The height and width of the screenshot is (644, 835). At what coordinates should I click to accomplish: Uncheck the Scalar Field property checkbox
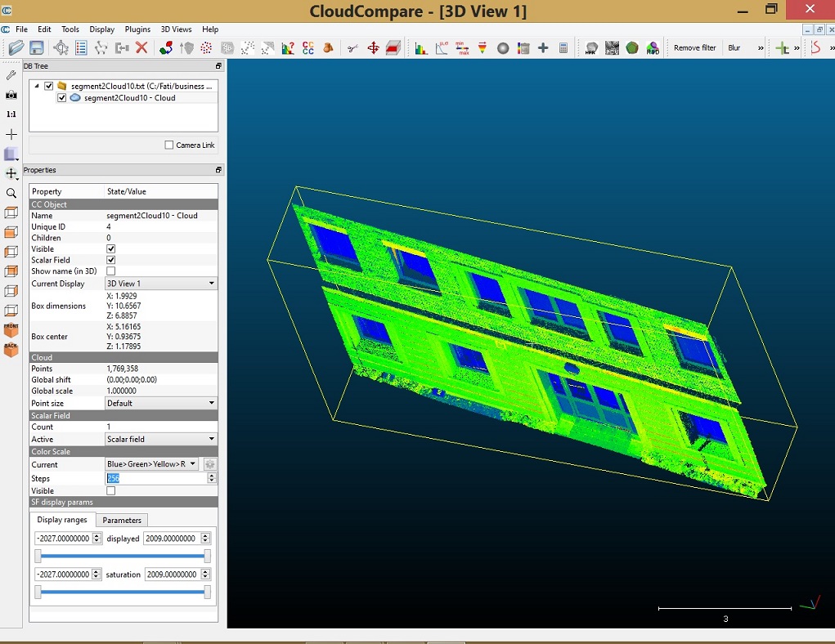point(111,260)
